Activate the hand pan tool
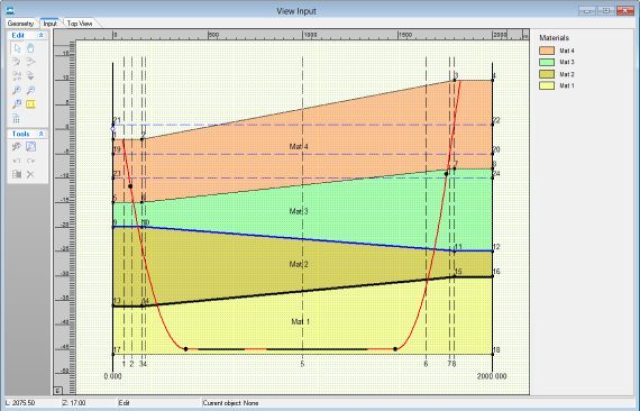Image resolution: width=640 pixels, height=411 pixels. pos(31,49)
